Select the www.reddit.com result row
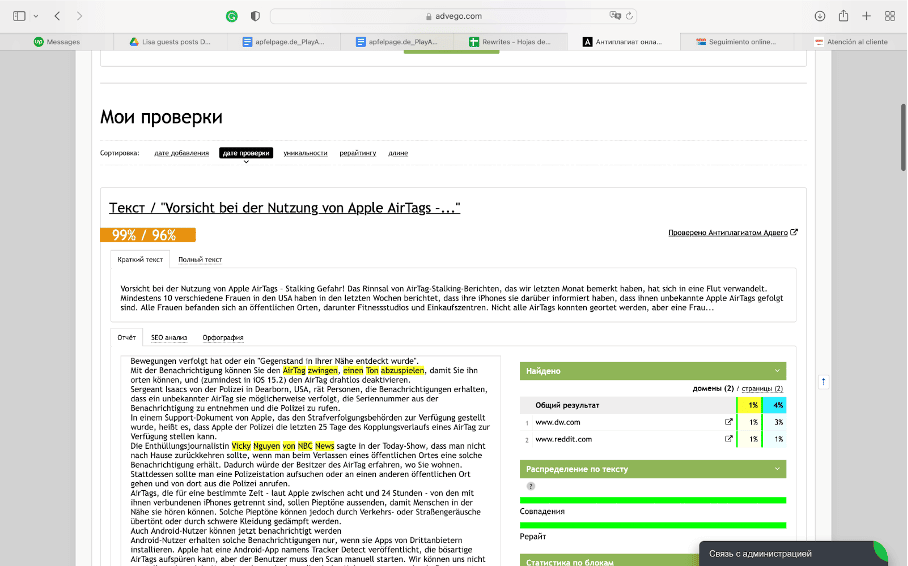 pos(653,439)
